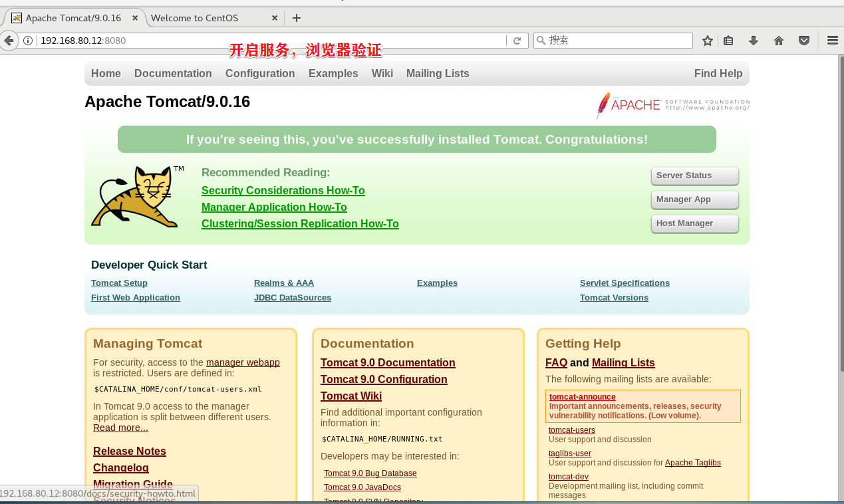Click the Server Status button
The height and width of the screenshot is (504, 844).
pos(695,176)
